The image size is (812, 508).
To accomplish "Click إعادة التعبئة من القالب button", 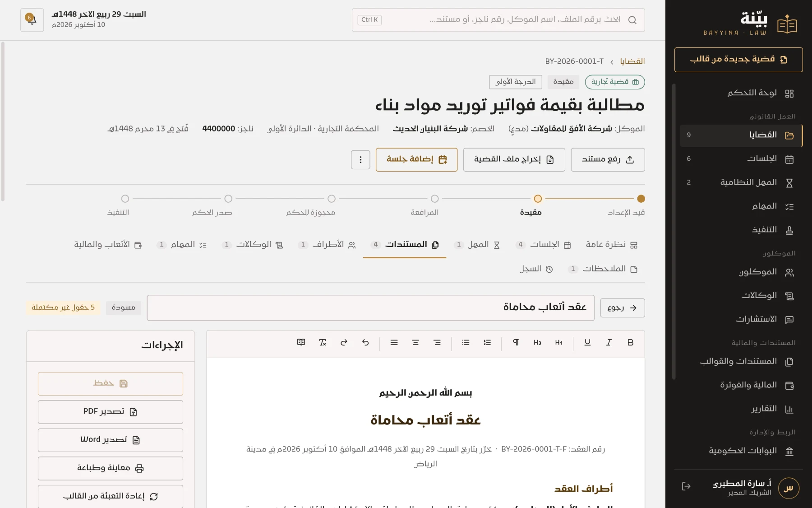I will [111, 496].
